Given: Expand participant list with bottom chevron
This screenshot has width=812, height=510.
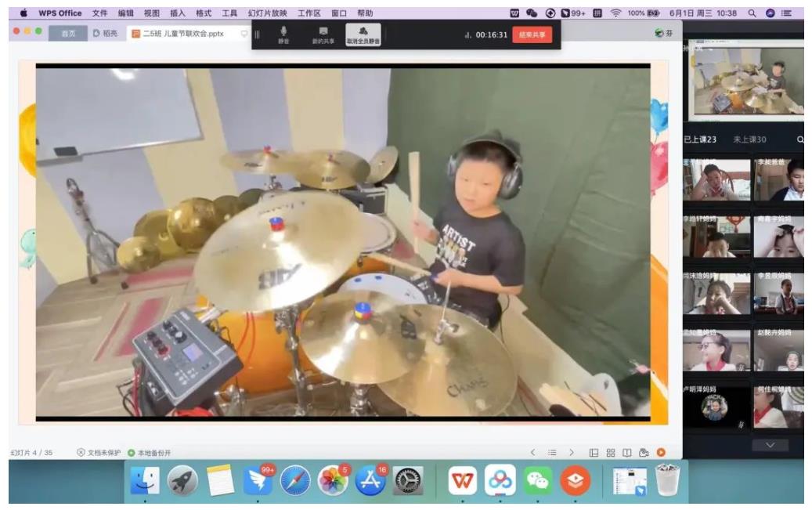Looking at the screenshot, I should 771,445.
